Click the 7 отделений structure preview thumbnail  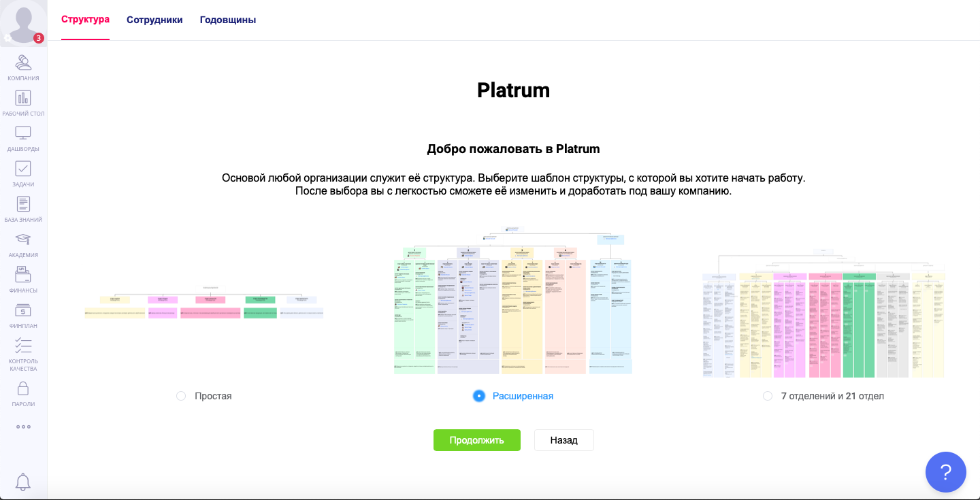[823, 313]
